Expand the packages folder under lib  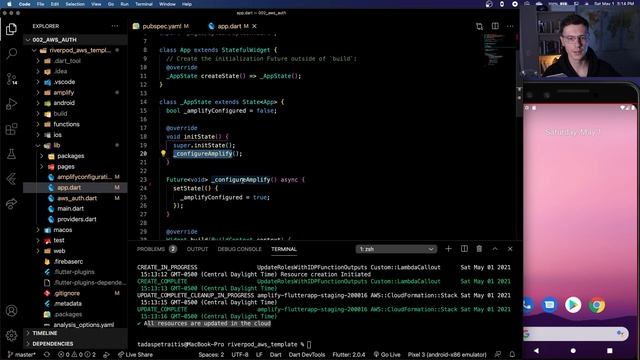[x=76, y=156]
